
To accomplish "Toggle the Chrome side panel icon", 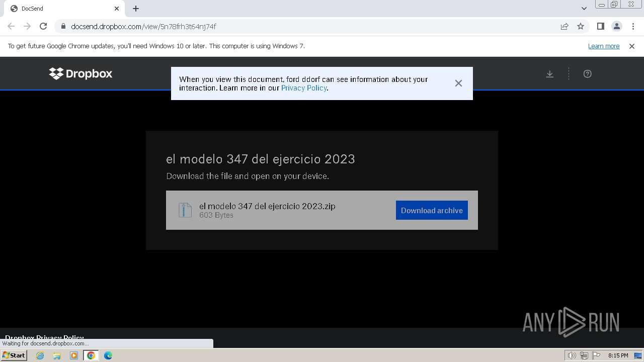I will 601,26.
